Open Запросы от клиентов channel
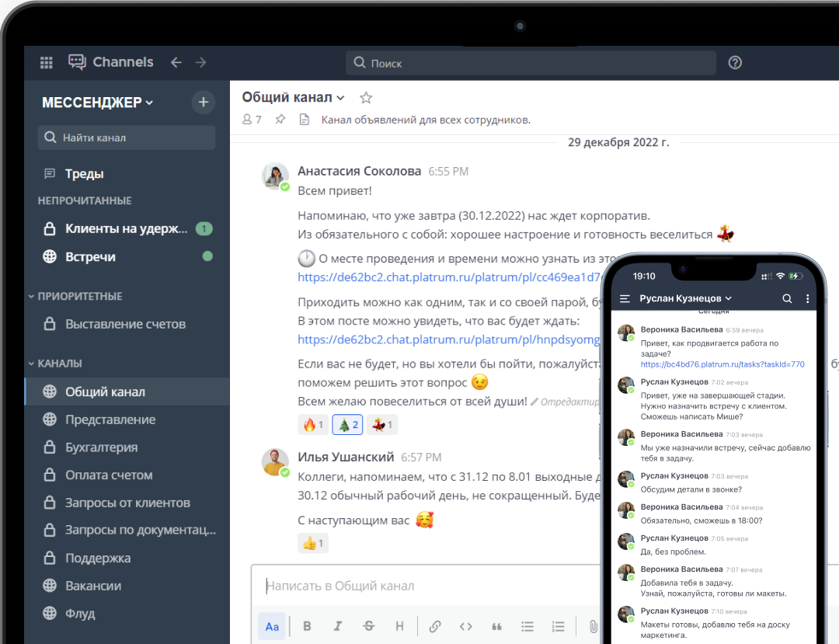The image size is (839, 644). coord(127,503)
